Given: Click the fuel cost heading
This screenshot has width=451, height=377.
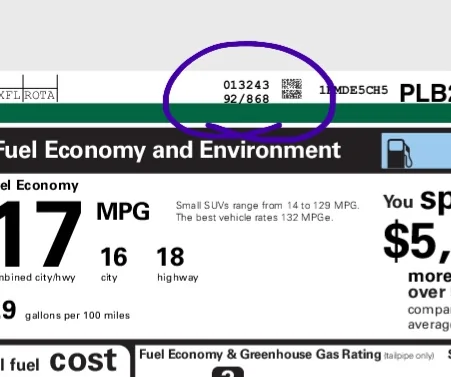Looking at the screenshot, I should click(58, 362).
